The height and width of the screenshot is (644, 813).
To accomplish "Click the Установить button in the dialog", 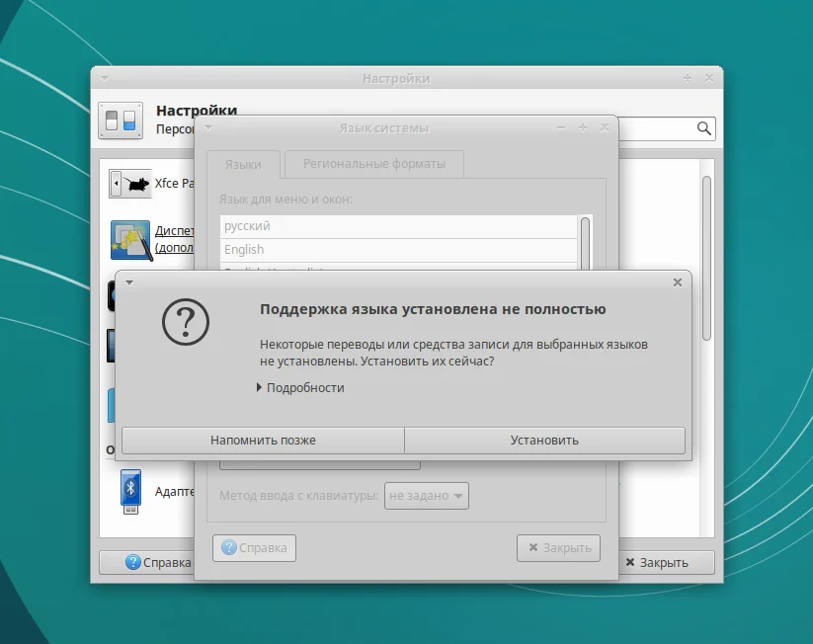I will (x=544, y=441).
